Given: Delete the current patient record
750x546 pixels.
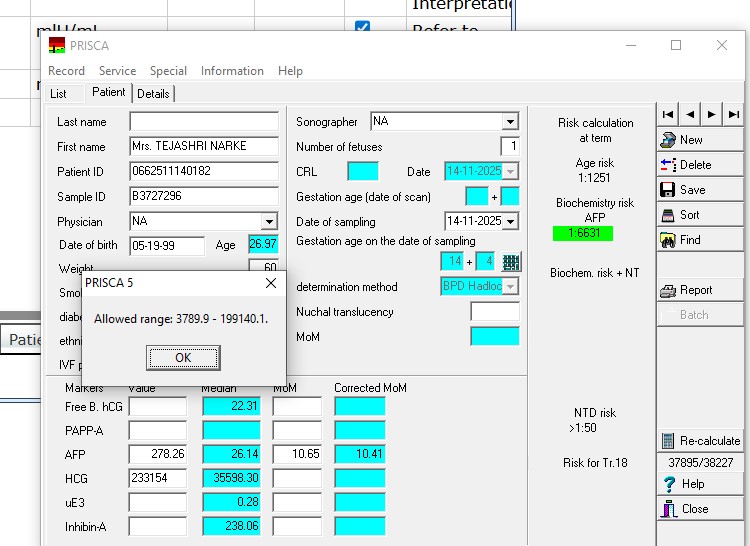Looking at the screenshot, I should [699, 165].
